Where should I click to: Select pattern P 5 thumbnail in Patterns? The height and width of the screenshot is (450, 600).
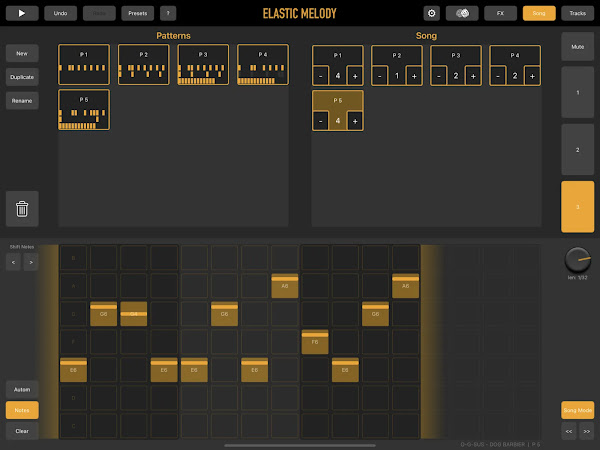[84, 110]
